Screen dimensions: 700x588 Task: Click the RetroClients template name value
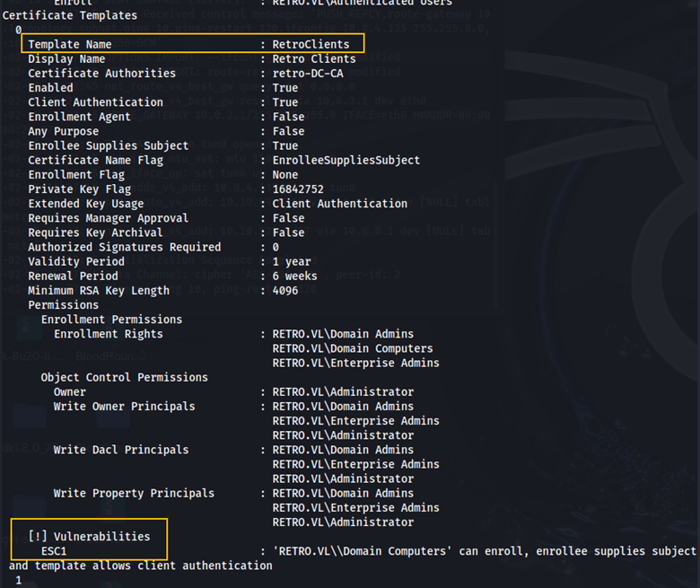(x=311, y=44)
